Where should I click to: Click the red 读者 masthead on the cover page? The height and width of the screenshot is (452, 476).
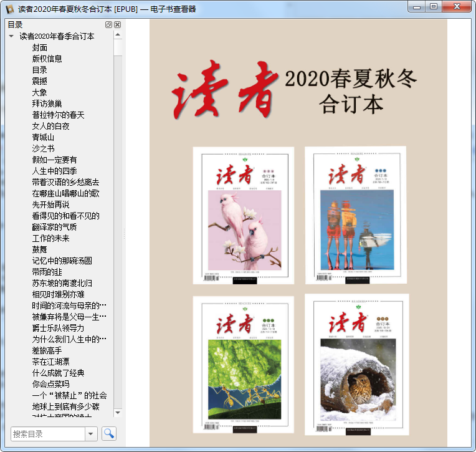pos(224,89)
